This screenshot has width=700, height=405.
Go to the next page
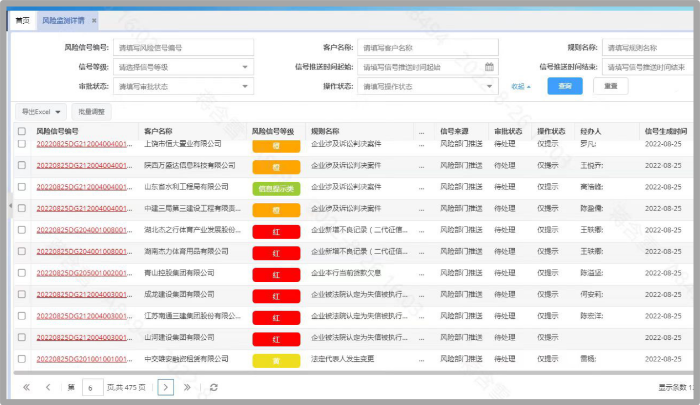coord(166,387)
